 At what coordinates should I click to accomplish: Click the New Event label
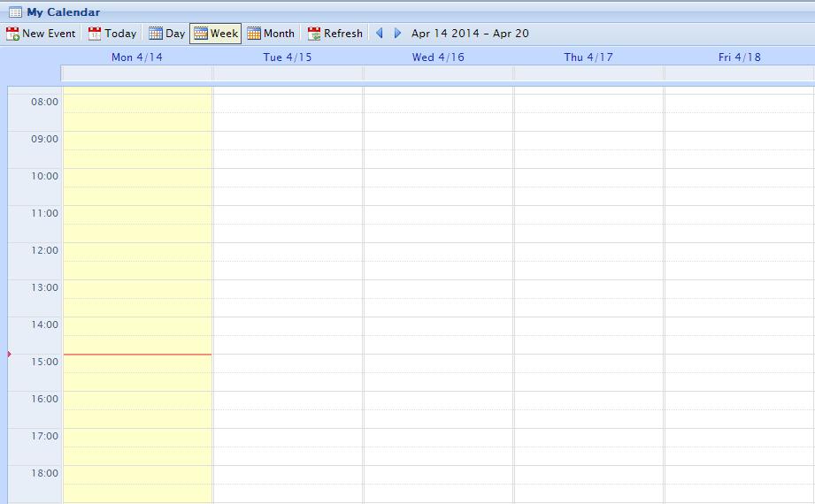49,34
